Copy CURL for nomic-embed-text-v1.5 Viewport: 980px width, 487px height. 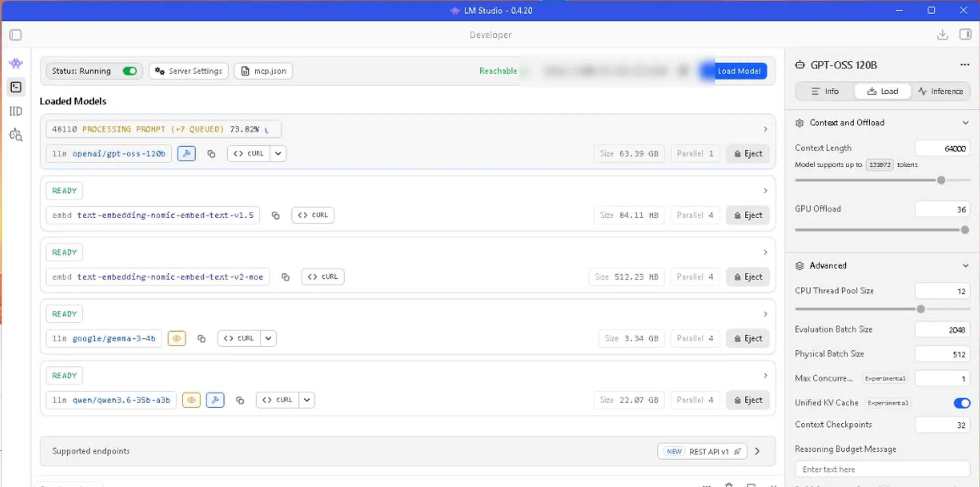point(313,215)
